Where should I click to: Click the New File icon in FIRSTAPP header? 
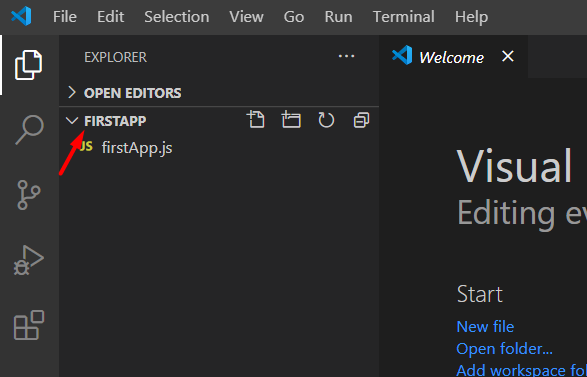pos(256,120)
